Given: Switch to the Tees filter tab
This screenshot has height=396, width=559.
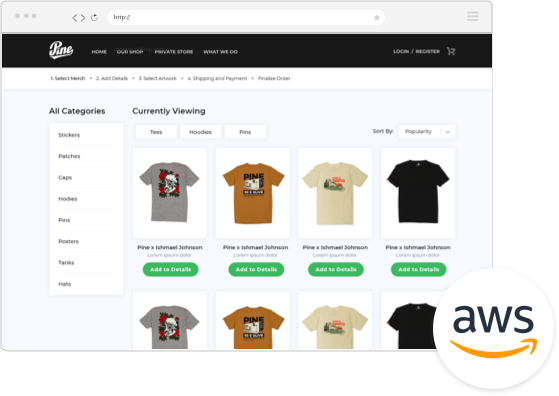Looking at the screenshot, I should [156, 132].
